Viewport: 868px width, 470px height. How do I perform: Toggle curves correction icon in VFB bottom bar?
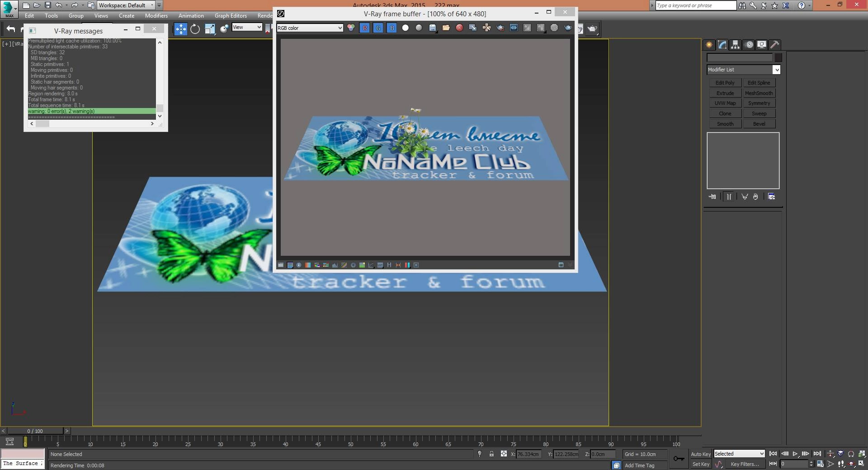point(371,265)
